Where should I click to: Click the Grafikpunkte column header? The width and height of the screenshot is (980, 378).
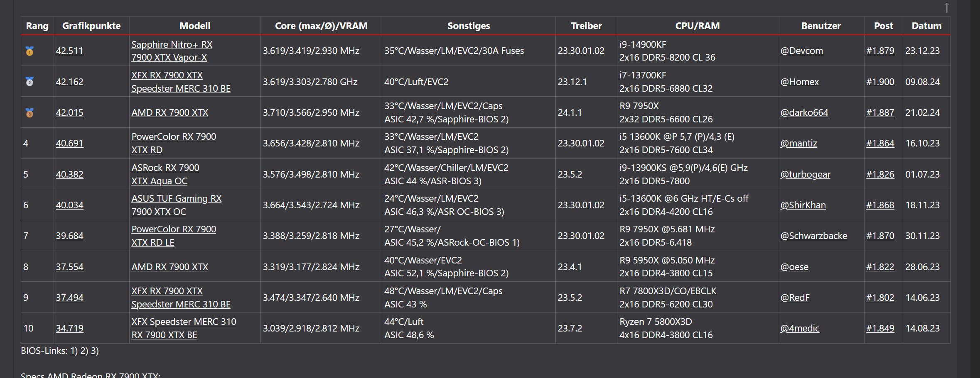click(x=91, y=26)
